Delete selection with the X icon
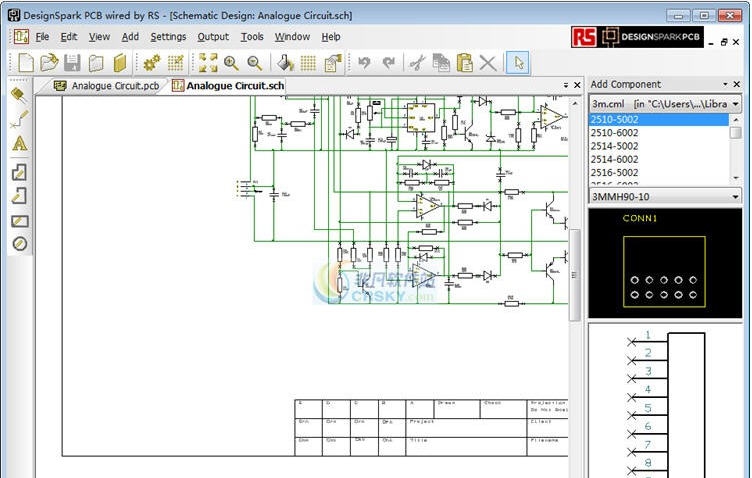 click(x=488, y=63)
